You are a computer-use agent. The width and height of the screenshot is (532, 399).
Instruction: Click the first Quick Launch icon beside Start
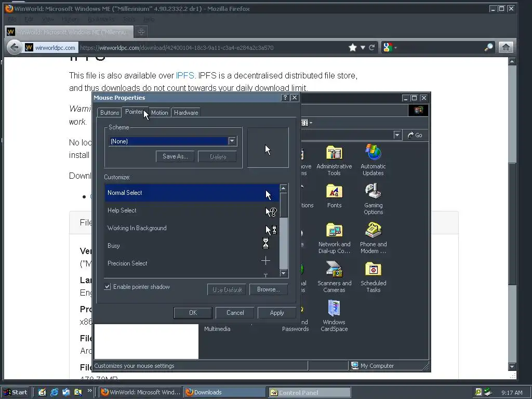tap(42, 392)
